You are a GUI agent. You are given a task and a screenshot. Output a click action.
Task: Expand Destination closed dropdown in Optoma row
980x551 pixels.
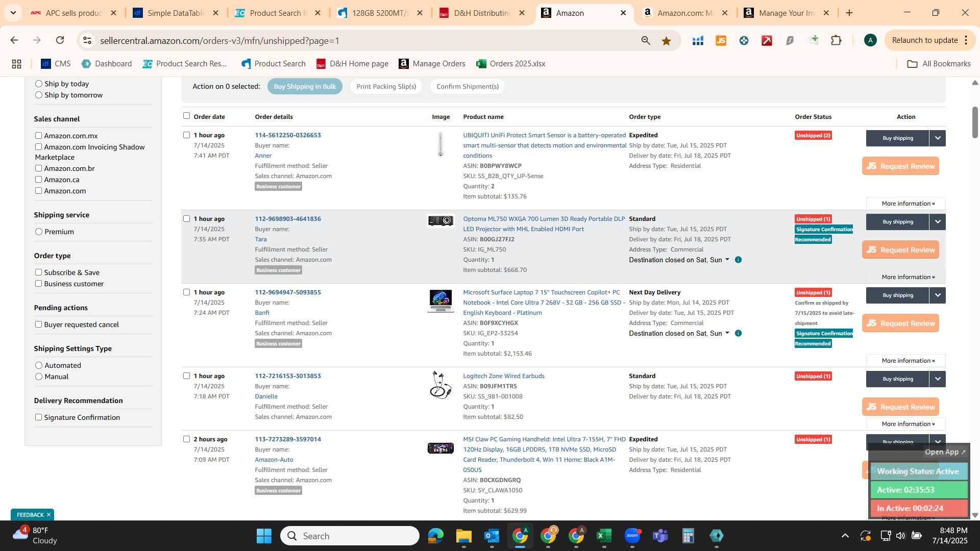point(727,260)
